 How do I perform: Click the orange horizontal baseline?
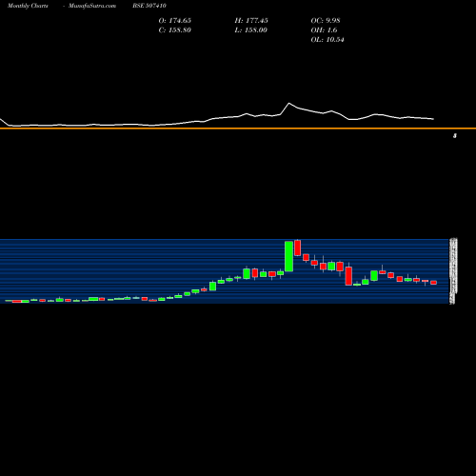tap(238, 129)
